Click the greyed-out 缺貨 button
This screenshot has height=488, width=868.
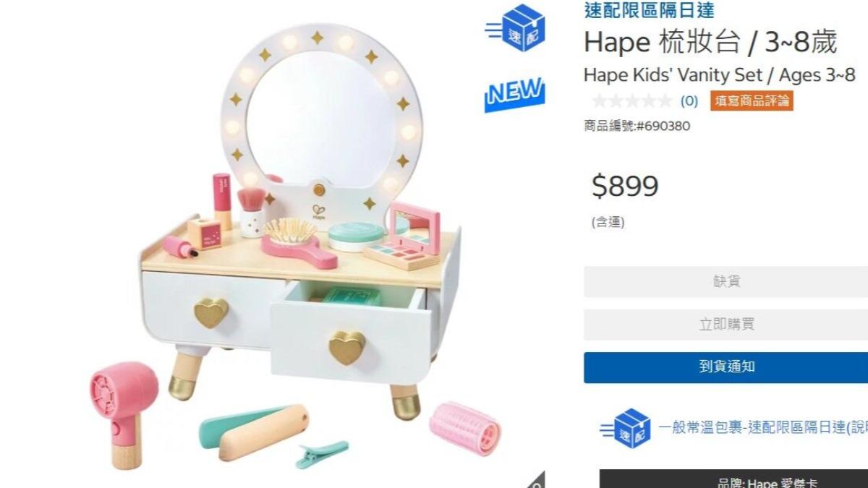(726, 282)
